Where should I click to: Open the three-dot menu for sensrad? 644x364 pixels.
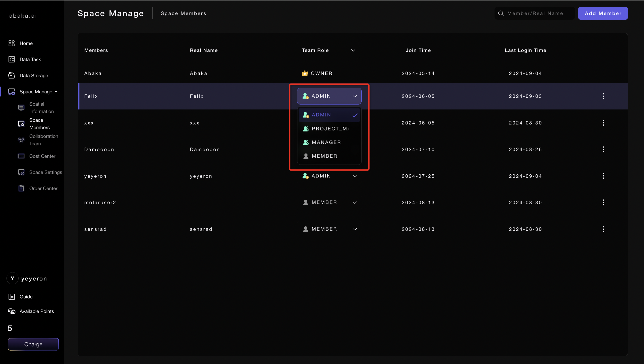click(x=603, y=229)
